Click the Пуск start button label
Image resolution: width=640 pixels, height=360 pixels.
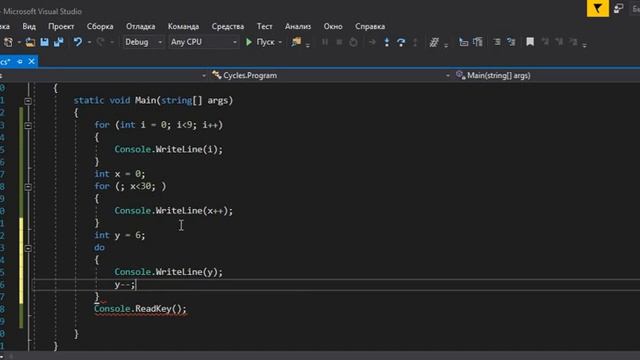coord(265,42)
